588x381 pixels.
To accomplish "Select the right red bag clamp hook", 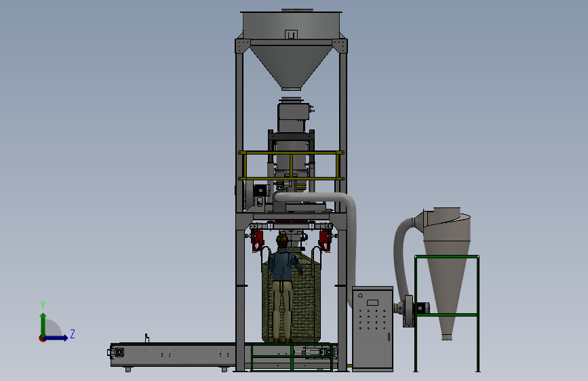I will pos(325,240).
